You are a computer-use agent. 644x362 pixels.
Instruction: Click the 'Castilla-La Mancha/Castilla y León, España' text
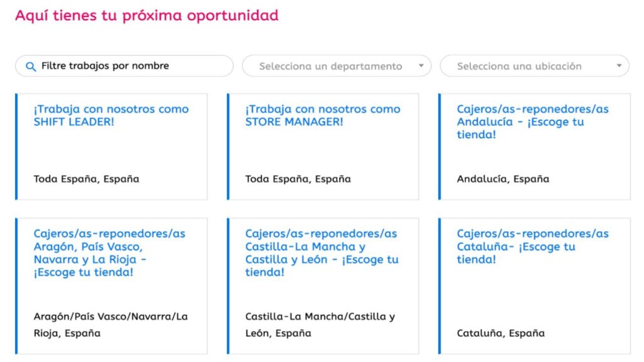point(321,324)
